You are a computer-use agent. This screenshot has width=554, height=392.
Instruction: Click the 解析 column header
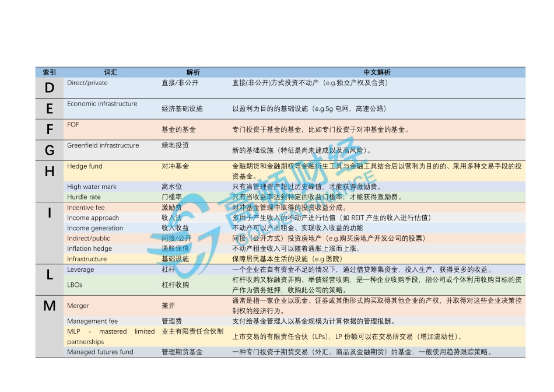click(x=192, y=72)
